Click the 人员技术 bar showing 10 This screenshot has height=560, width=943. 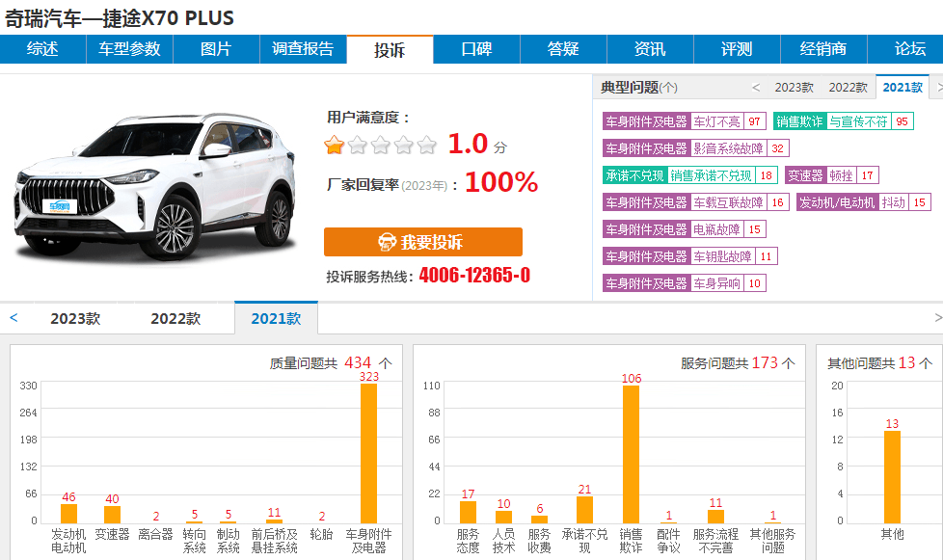point(503,517)
